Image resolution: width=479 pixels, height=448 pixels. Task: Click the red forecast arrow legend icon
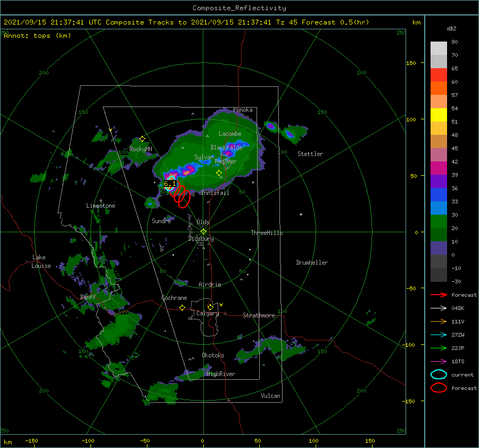pyautogui.click(x=439, y=295)
